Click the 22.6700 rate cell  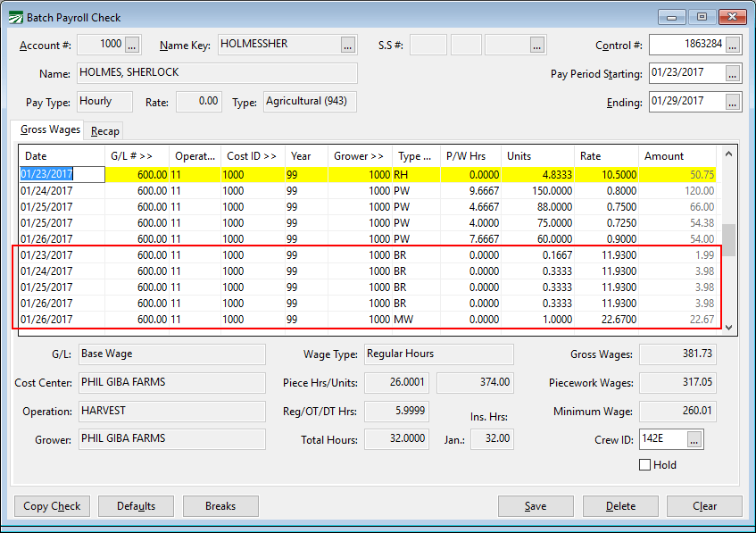[x=607, y=320]
